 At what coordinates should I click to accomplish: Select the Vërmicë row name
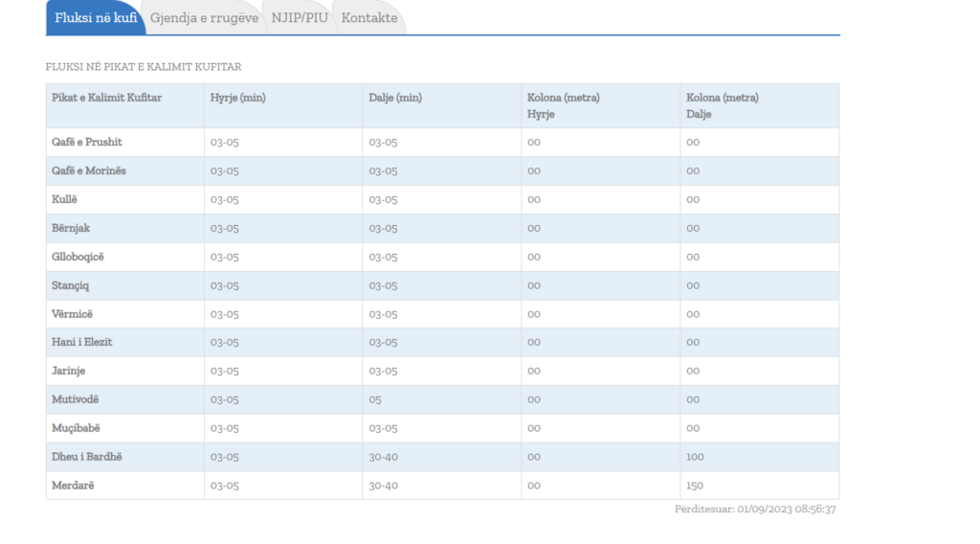pyautogui.click(x=73, y=314)
